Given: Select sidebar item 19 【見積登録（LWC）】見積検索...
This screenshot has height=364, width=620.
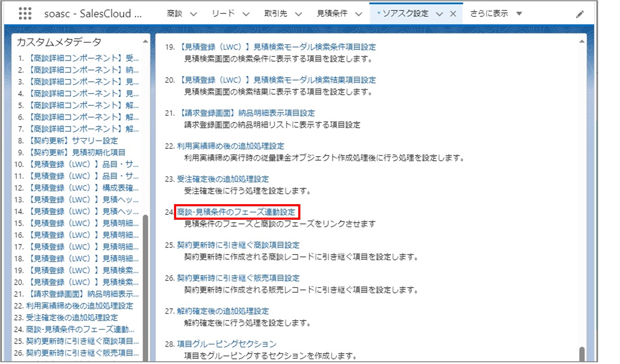Looking at the screenshot, I should click(x=82, y=270).
